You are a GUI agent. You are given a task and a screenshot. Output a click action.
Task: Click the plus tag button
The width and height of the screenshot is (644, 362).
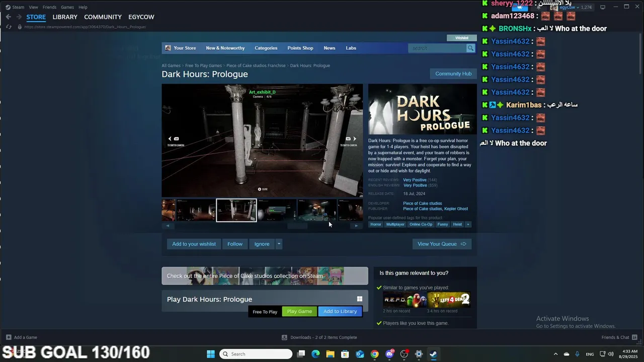468,224
